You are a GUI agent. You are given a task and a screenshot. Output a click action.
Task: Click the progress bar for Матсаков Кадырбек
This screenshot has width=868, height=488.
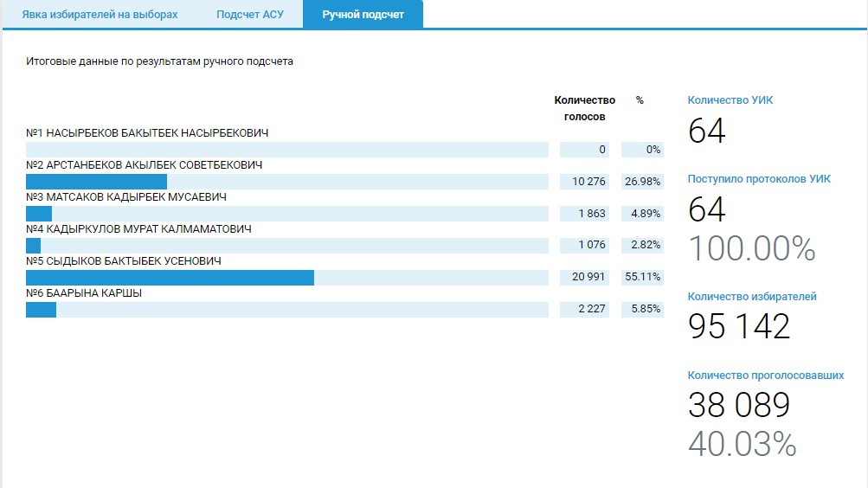tap(286, 214)
